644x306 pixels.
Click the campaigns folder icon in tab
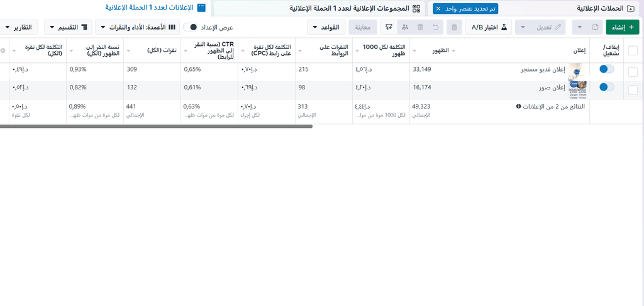tap(631, 8)
